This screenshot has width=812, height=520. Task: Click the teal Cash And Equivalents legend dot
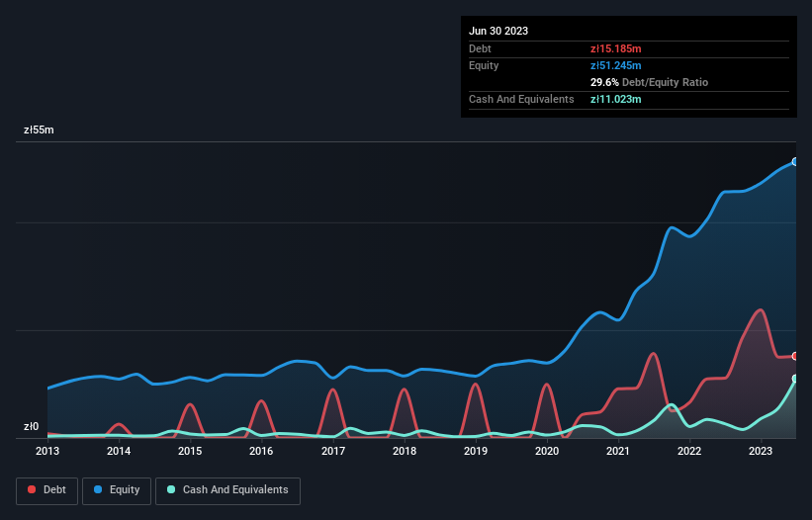[x=171, y=489]
